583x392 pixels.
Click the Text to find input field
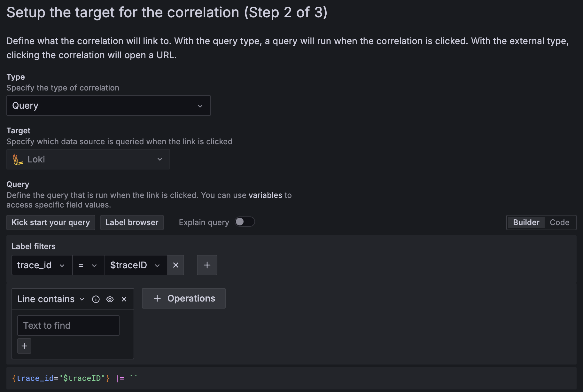click(68, 325)
